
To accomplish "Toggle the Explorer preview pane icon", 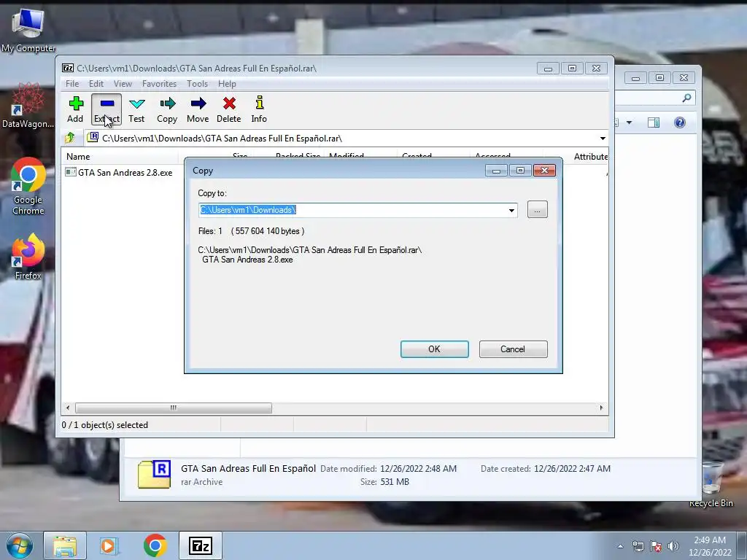I will point(654,122).
